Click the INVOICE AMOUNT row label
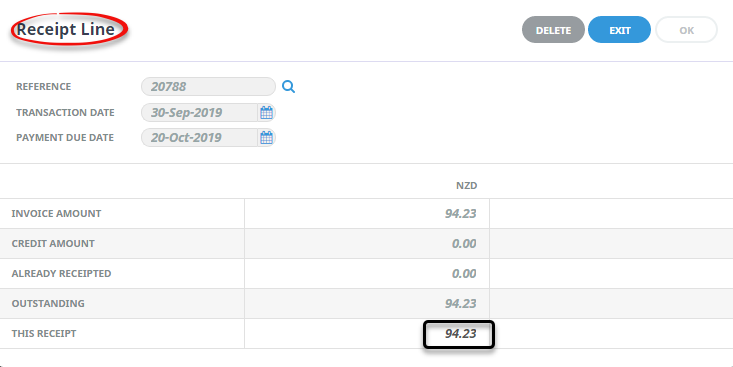733x367 pixels. pos(56,214)
